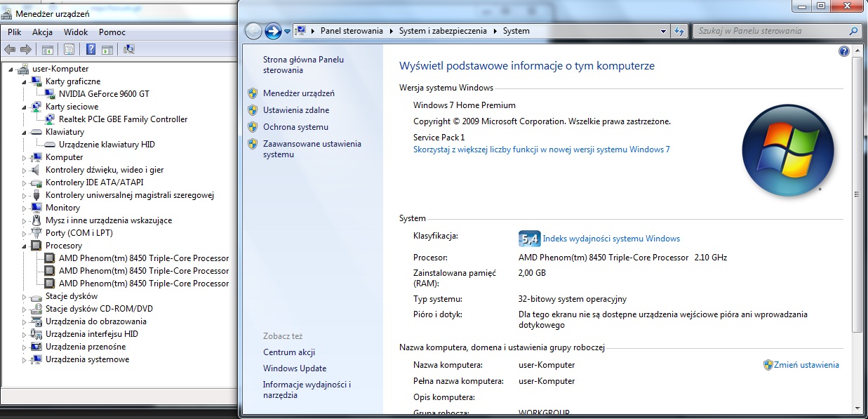The width and height of the screenshot is (868, 419).
Task: Open the Widok menu
Action: 76,32
